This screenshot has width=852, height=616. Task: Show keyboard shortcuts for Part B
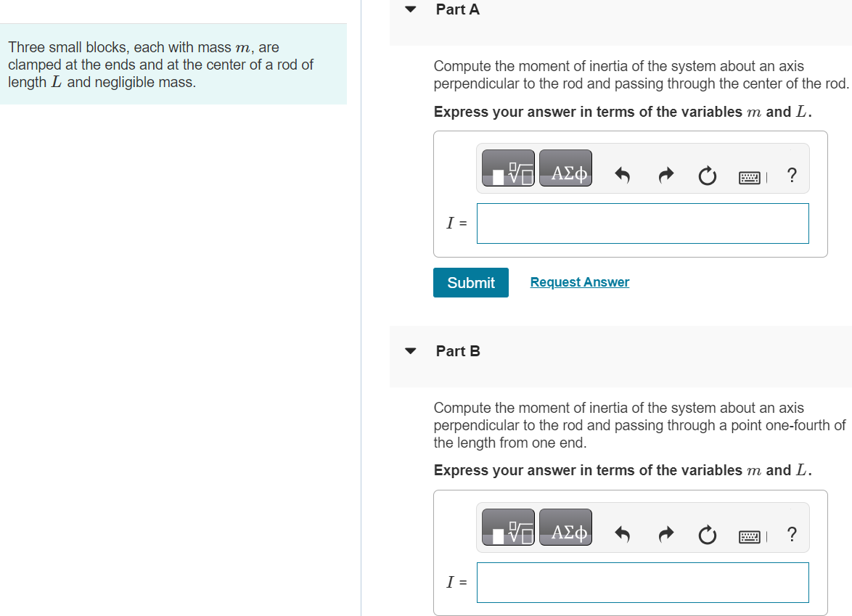point(750,537)
